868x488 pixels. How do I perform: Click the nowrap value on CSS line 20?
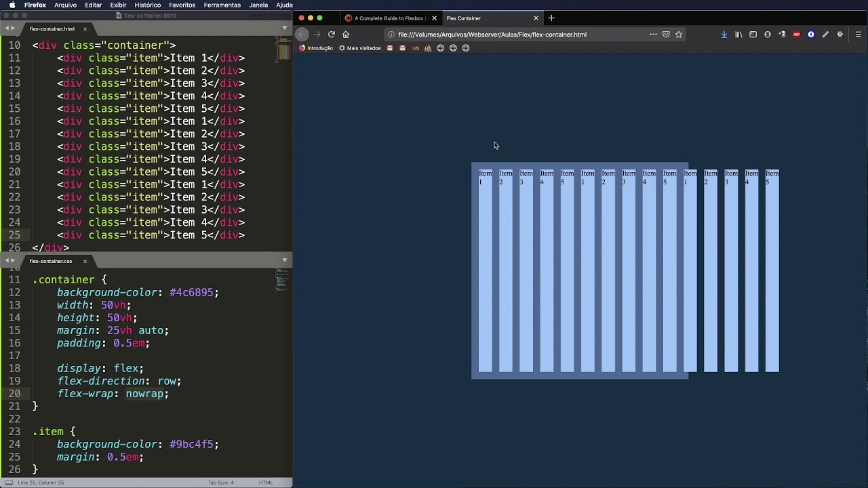click(144, 394)
